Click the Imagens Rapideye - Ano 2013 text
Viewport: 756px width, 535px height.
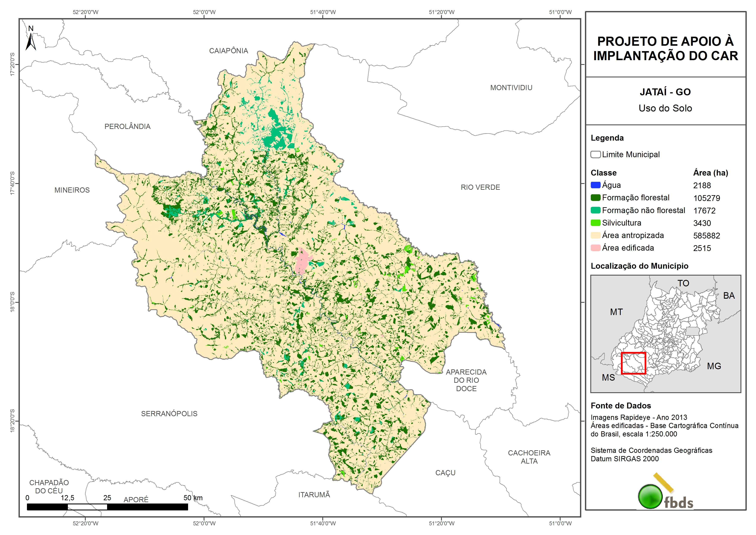639,417
